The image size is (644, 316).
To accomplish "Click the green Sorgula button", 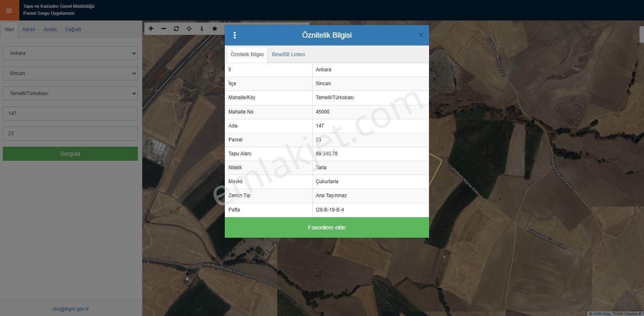I will (70, 154).
